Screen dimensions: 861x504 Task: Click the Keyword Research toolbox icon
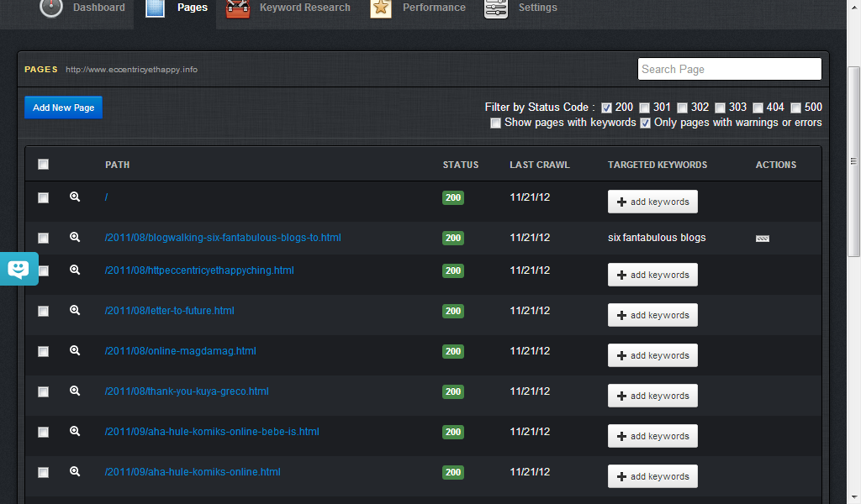(x=238, y=8)
